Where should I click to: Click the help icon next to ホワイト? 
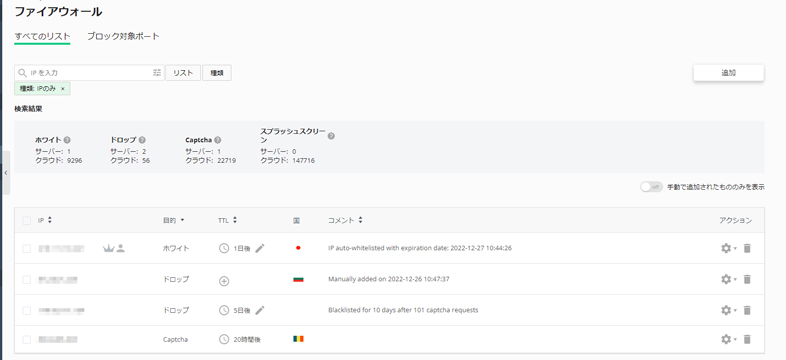click(x=67, y=140)
